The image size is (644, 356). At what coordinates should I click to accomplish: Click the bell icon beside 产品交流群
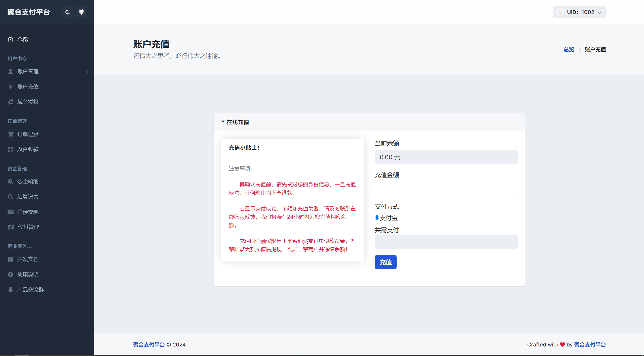click(x=10, y=289)
